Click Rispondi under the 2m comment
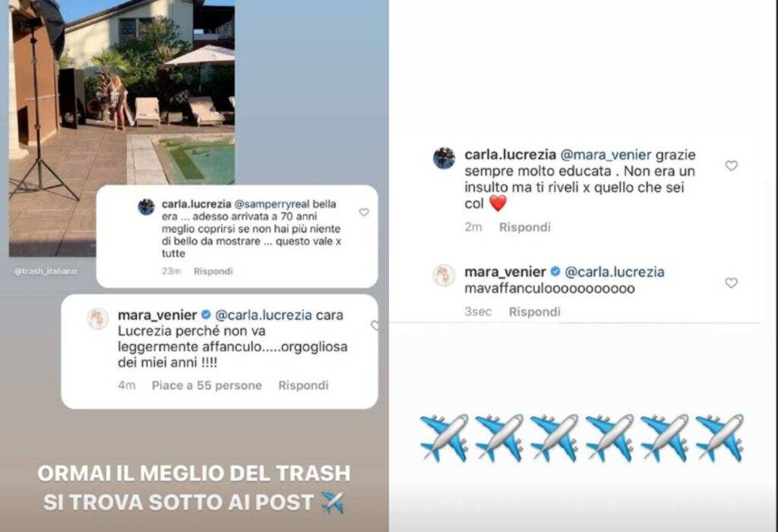This screenshot has height=532, width=778. pyautogui.click(x=524, y=227)
